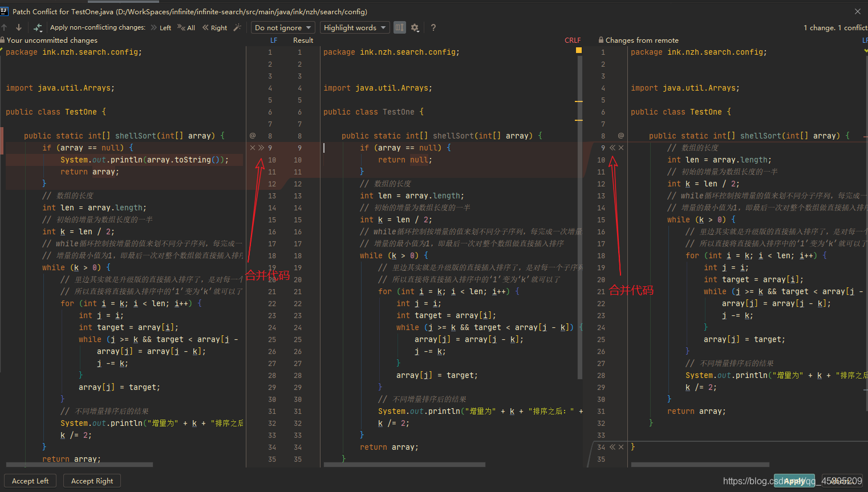Click 'return null;' line in Result pane
868x492 pixels.
point(405,160)
